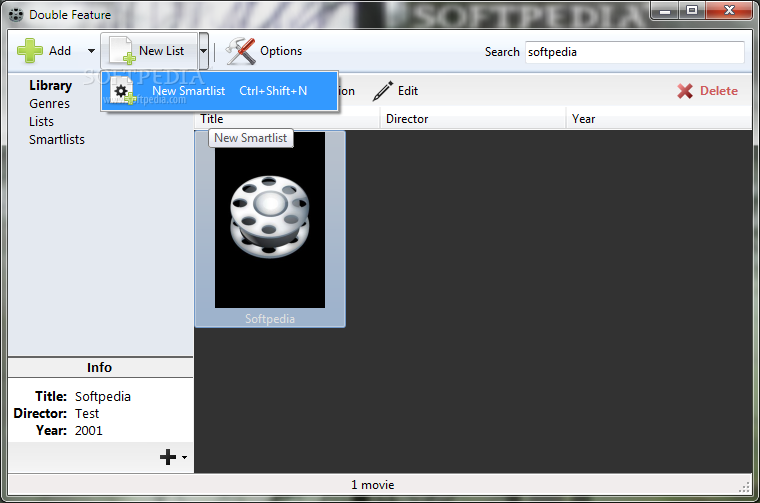Click the '1 movie' status bar text

point(373,485)
